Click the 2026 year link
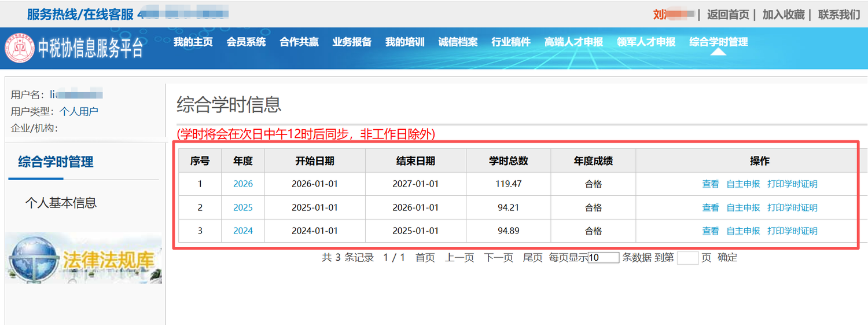The image size is (868, 325). tap(243, 184)
